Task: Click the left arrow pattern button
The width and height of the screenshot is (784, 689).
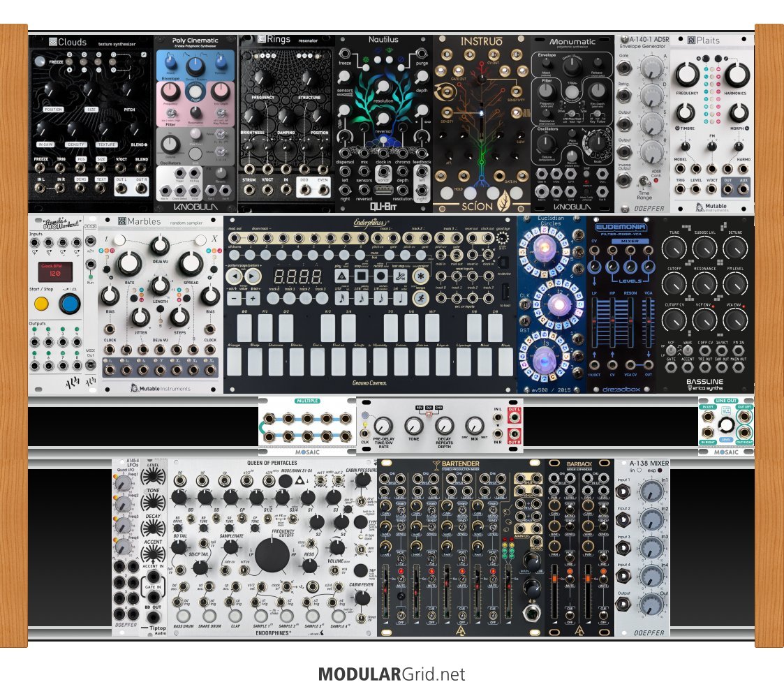Action: pos(233,276)
